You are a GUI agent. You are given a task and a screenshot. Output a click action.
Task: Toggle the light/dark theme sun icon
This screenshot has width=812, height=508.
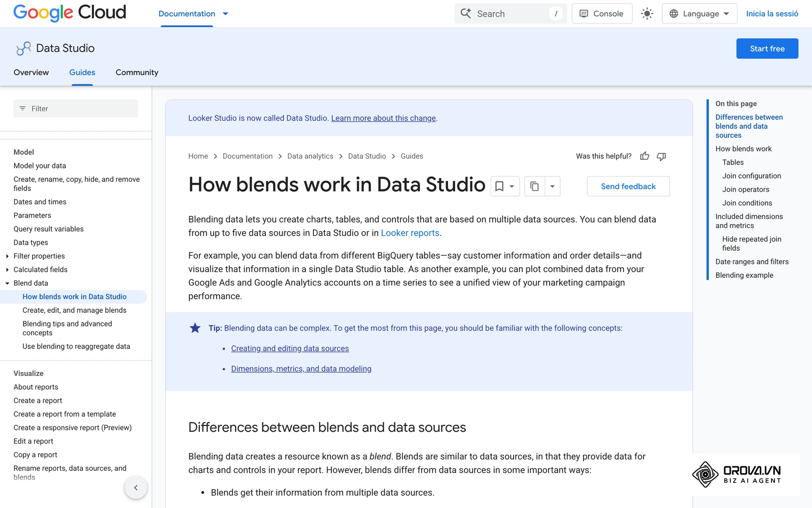coord(647,14)
